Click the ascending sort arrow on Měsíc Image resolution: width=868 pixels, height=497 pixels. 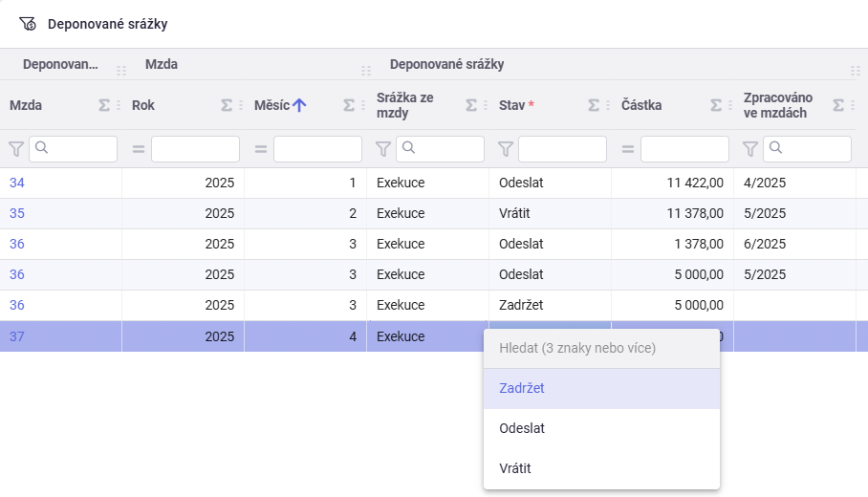(x=299, y=106)
